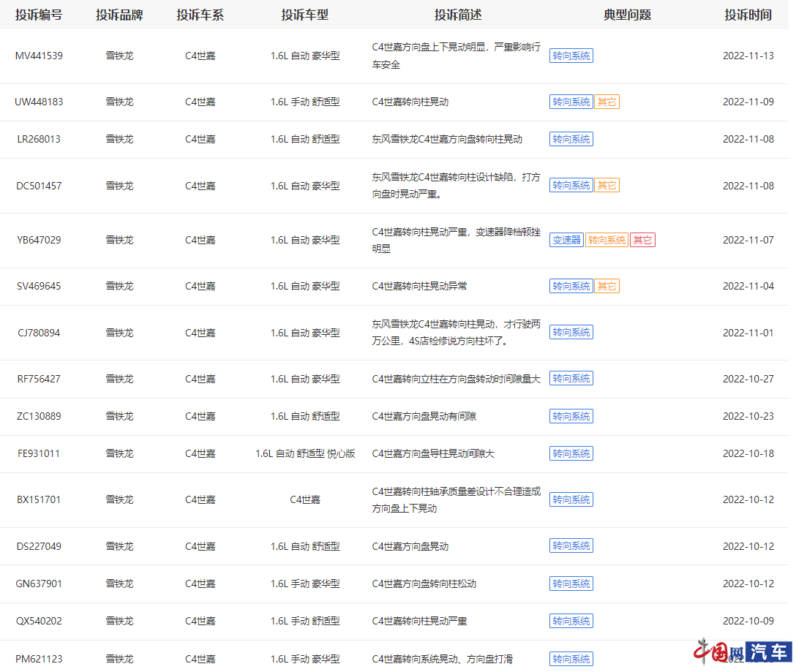Click the 其它 tag in row SV469645
Image resolution: width=796 pixels, height=672 pixels.
pyautogui.click(x=607, y=286)
